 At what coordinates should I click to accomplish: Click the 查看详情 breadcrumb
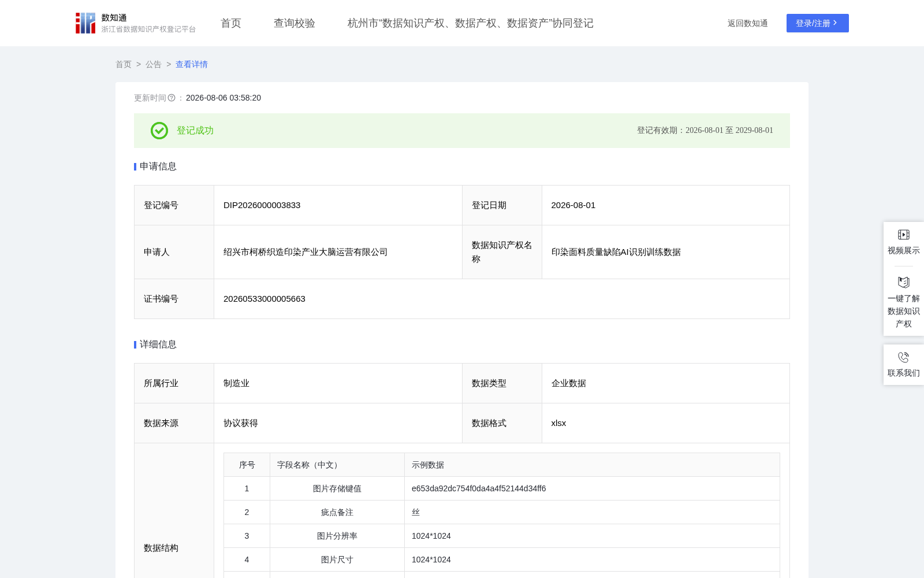pyautogui.click(x=192, y=64)
